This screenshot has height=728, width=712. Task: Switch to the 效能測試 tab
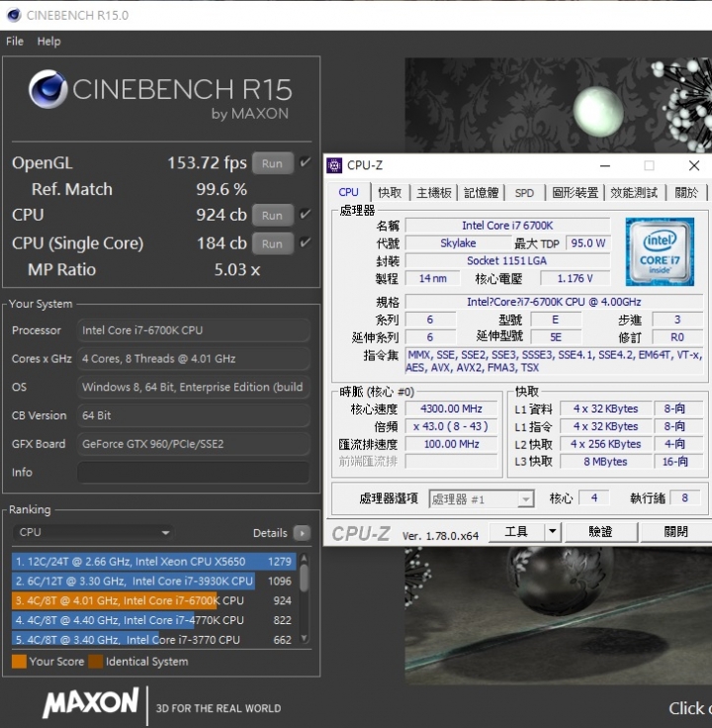[x=634, y=193]
